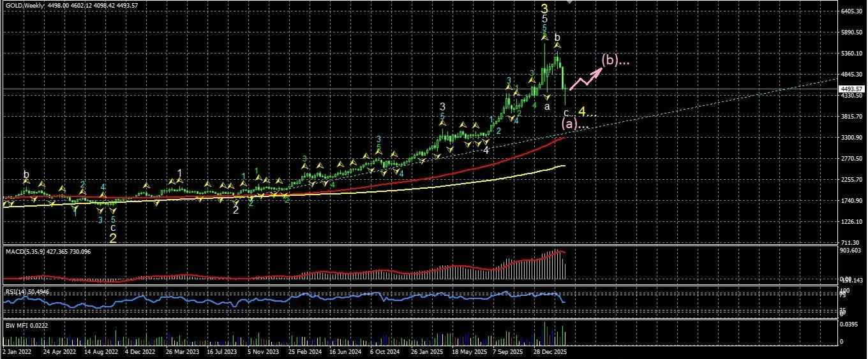Click the 4 Dec 2022 date label
Screen dimensions: 868x359
pyautogui.click(x=140, y=351)
